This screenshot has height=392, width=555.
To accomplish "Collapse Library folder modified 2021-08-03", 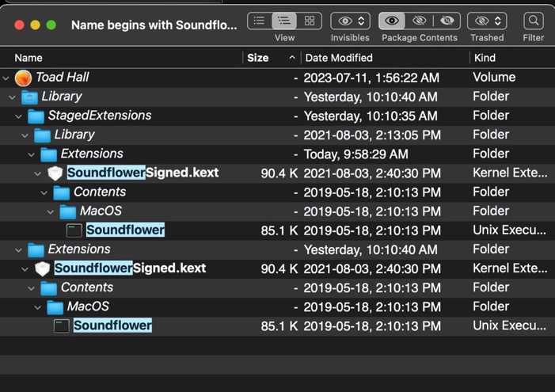I will pyautogui.click(x=25, y=135).
